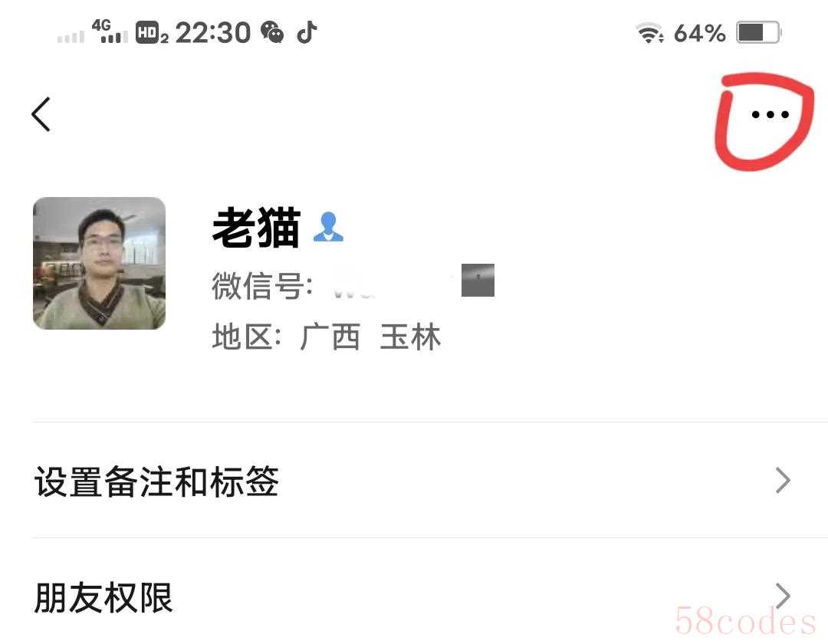This screenshot has height=644, width=828.
Task: Tap the TikTok notification icon in status bar
Action: click(307, 32)
